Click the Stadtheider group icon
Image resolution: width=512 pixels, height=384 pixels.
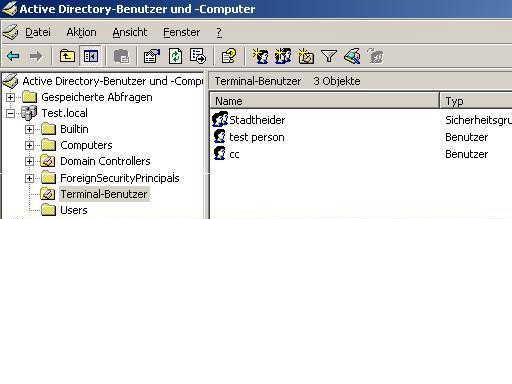[x=220, y=120]
